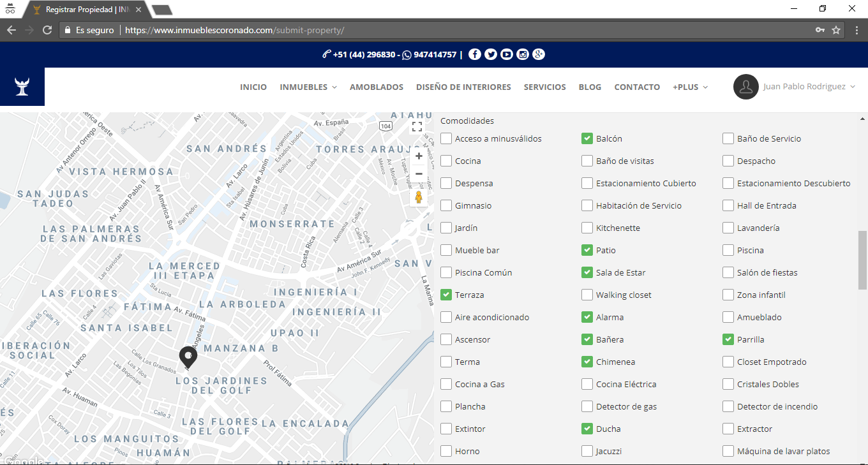The image size is (868, 465).
Task: Open the Instagram icon in top bar
Action: [x=523, y=54]
